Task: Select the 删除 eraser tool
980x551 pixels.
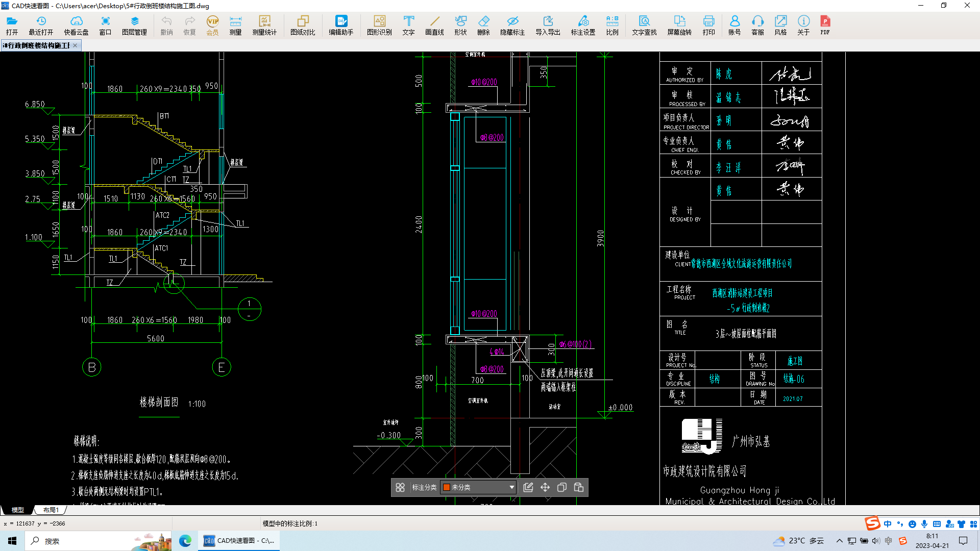Action: tap(483, 25)
